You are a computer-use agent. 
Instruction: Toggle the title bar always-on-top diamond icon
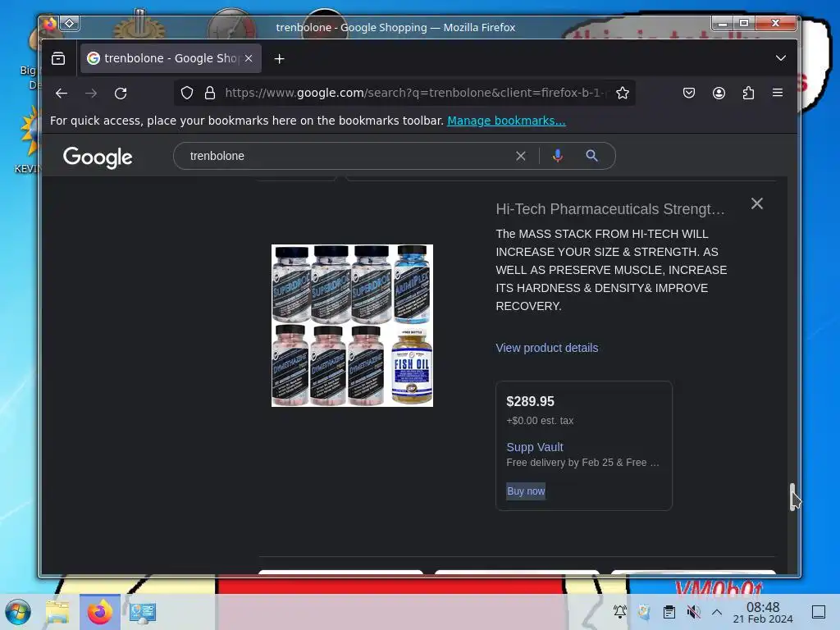click(70, 24)
